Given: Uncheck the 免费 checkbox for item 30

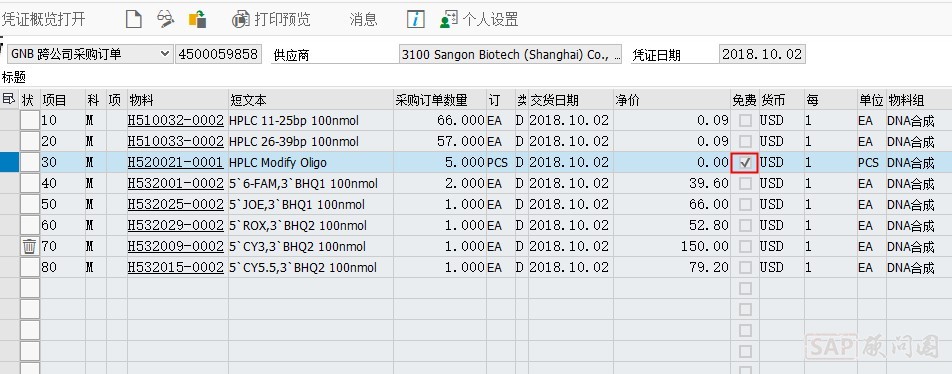Looking at the screenshot, I should 745,163.
